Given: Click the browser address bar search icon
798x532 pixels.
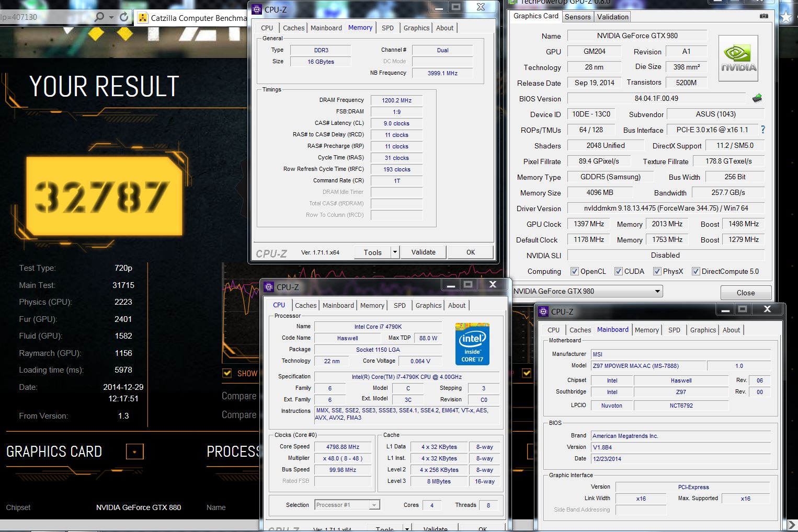Looking at the screenshot, I should (99, 17).
